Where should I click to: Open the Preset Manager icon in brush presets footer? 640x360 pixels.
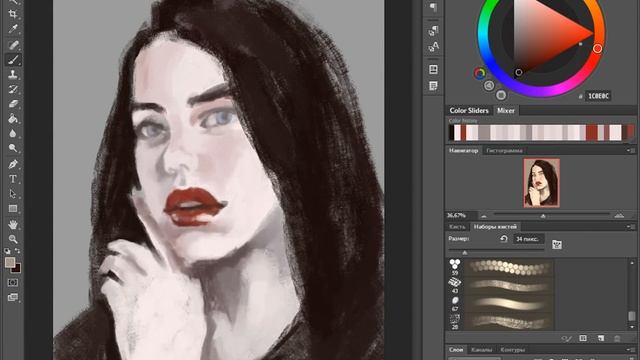[583, 338]
